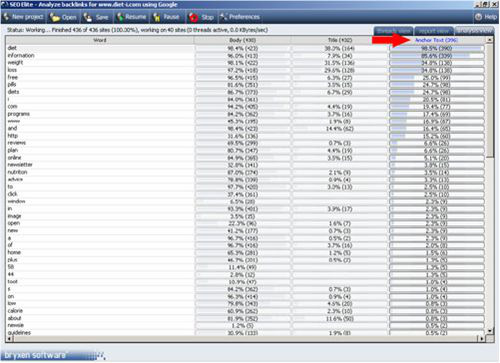The image size is (500, 363).
Task: Click the vertical scrollbar down arrow
Action: [489, 331]
